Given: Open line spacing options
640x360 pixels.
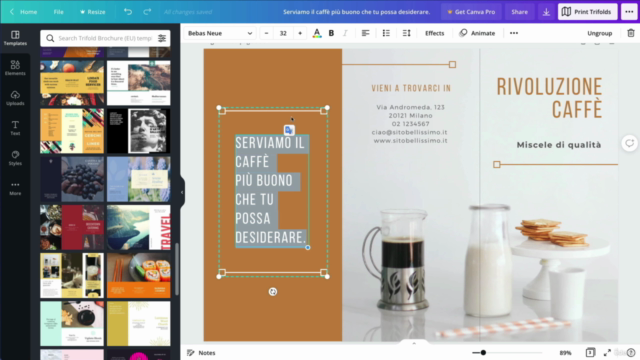Looking at the screenshot, I should click(x=407, y=33).
